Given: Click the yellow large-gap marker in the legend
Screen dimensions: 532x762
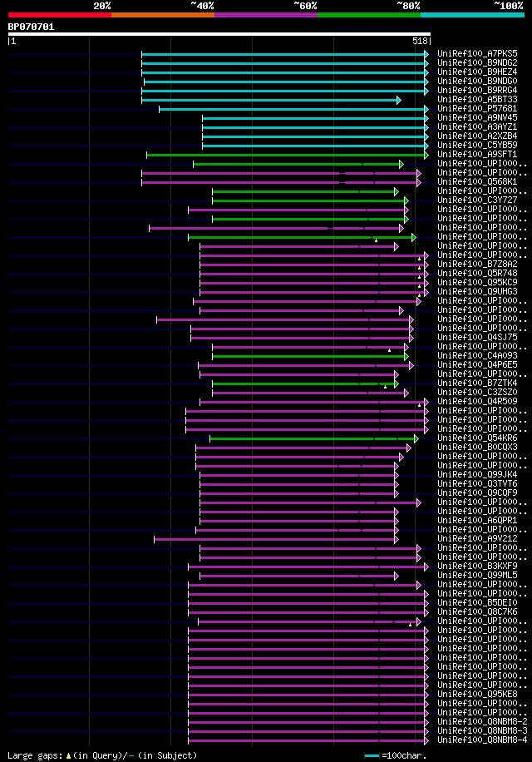Looking at the screenshot, I should (x=68, y=755).
